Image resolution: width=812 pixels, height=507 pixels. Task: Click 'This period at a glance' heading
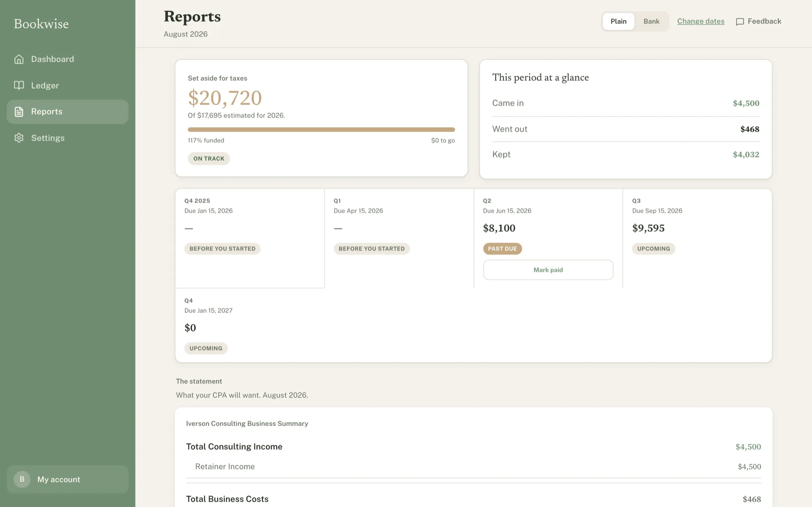[540, 78]
